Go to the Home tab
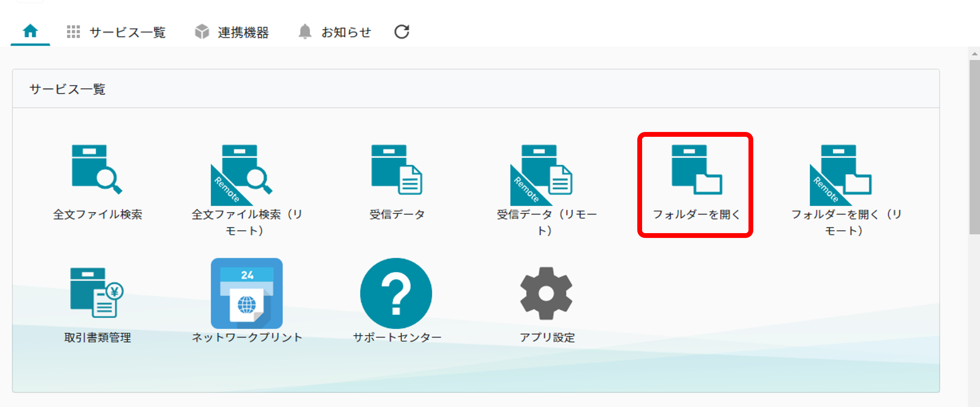The image size is (980, 407). [30, 32]
